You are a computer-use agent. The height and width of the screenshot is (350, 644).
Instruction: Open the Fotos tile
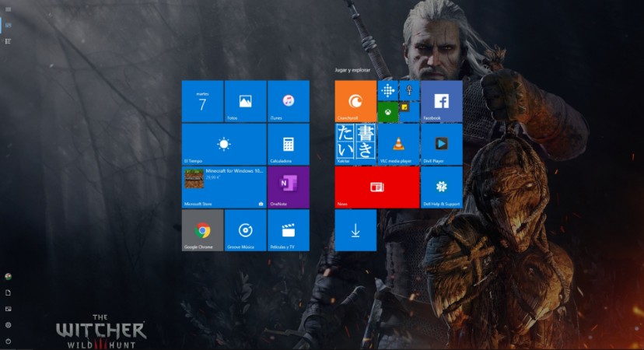tap(246, 101)
